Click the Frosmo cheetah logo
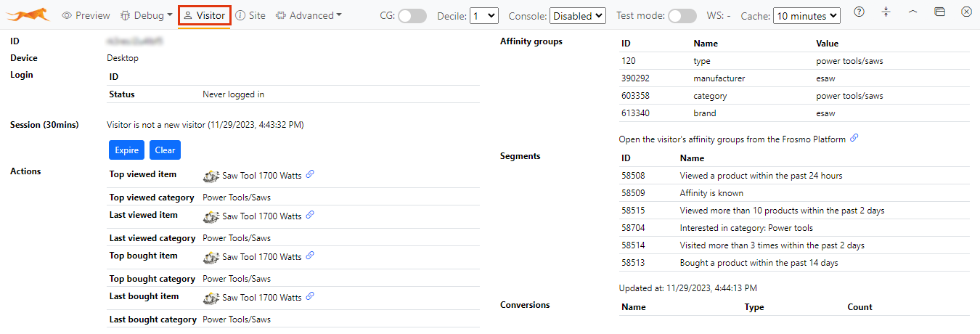 [x=28, y=15]
